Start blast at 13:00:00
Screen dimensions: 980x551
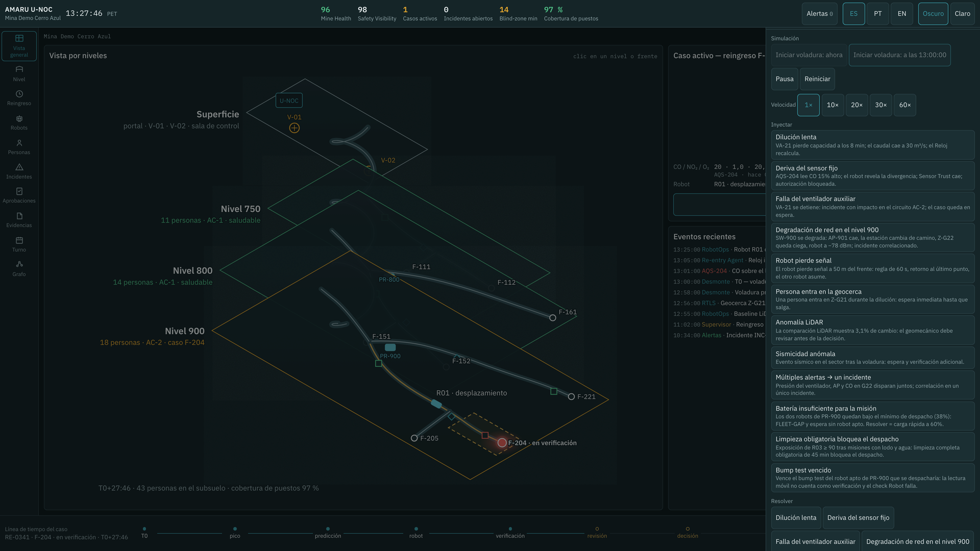[x=899, y=55]
